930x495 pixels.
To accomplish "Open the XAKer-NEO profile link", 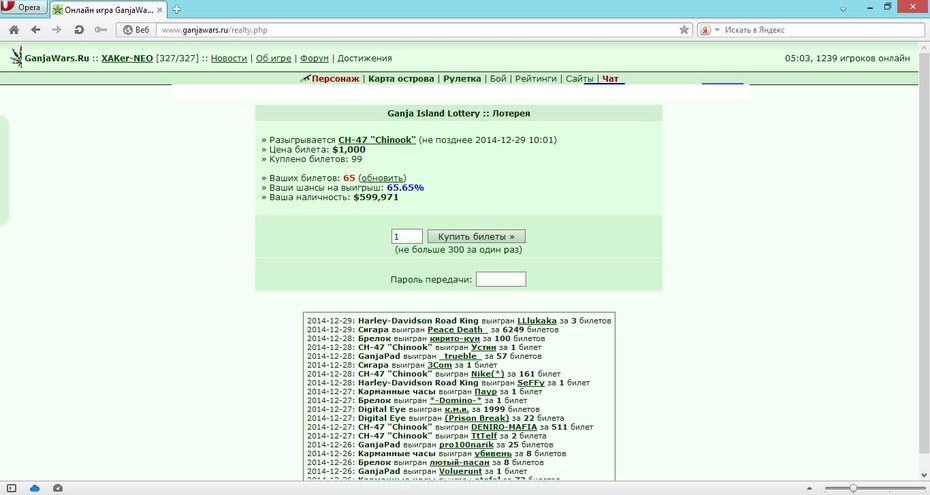I will [127, 58].
